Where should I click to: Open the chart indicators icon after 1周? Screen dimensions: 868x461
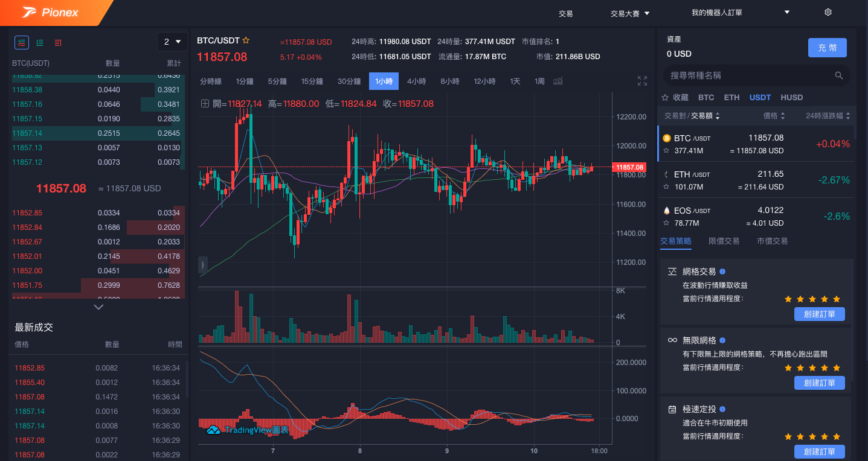tap(558, 81)
